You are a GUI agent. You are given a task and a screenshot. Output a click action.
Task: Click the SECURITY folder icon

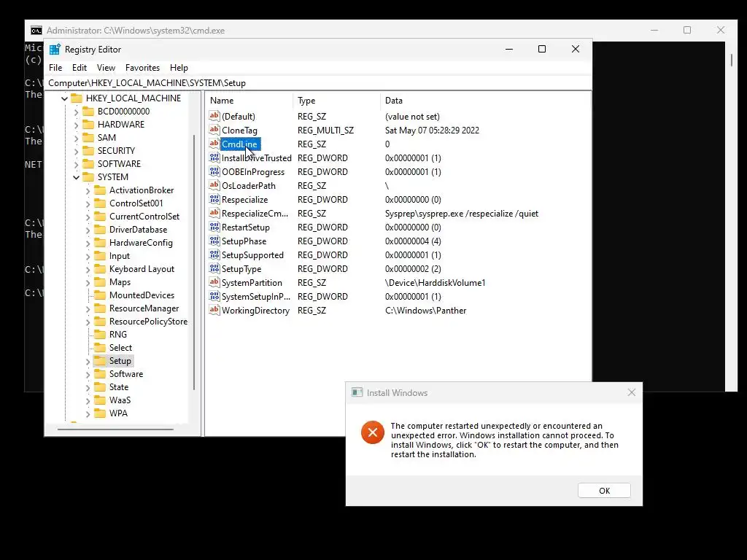(88, 150)
